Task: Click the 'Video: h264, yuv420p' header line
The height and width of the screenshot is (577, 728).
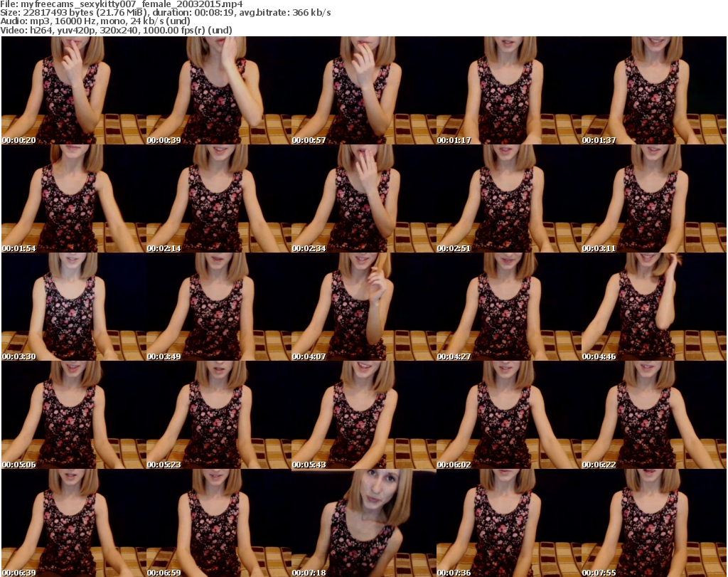Action: (116, 30)
